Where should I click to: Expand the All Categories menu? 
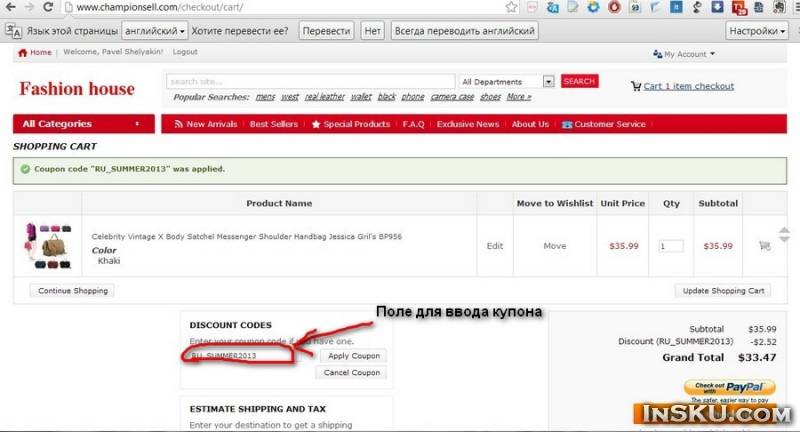coord(84,124)
